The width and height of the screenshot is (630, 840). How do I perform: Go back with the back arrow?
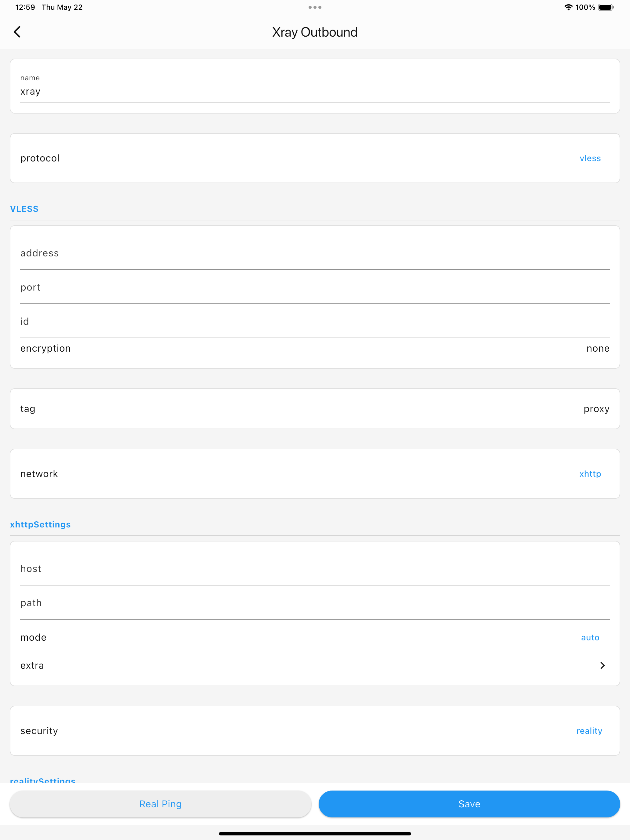coord(17,32)
